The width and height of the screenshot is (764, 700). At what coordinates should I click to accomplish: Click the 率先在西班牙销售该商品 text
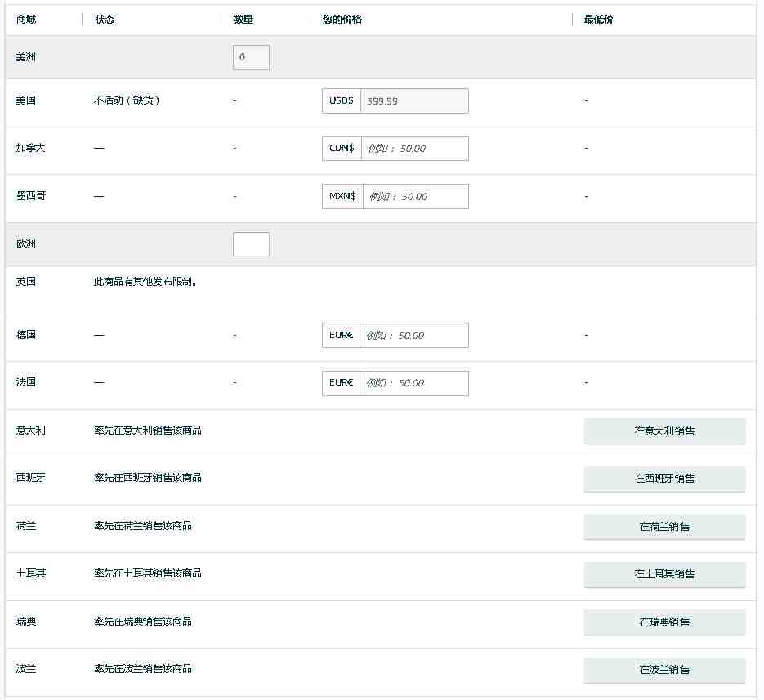click(x=148, y=478)
